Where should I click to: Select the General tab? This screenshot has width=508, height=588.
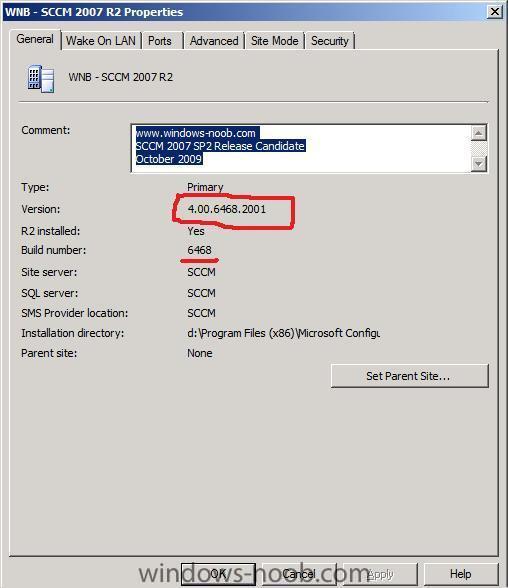[x=35, y=39]
